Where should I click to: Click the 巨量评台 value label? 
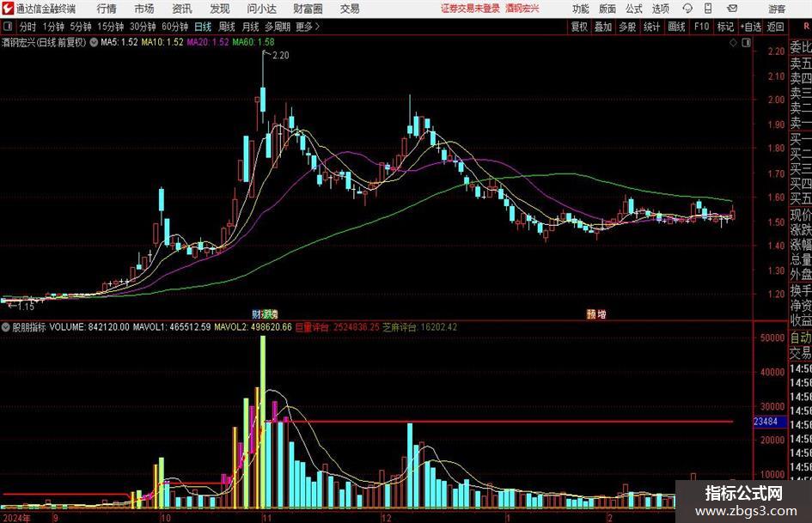coord(337,327)
